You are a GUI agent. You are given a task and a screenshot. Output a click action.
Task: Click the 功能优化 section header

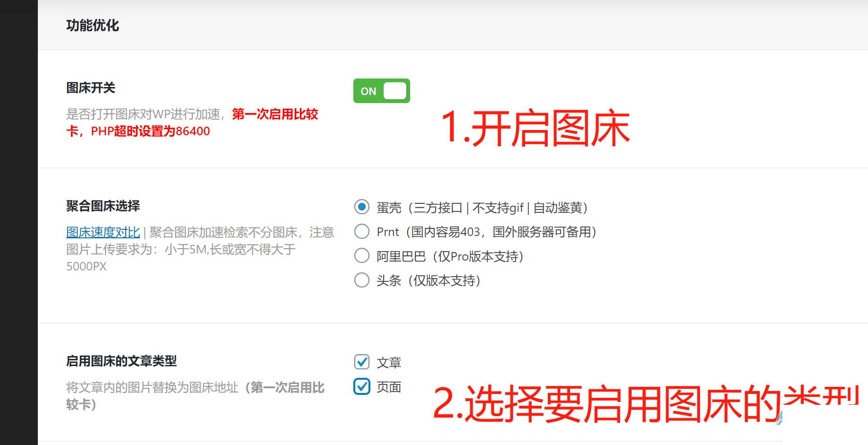pos(93,25)
